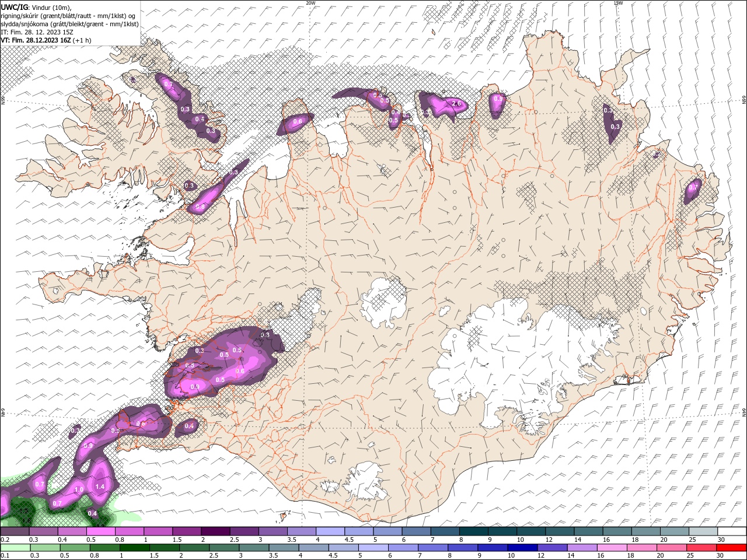This screenshot has width=747, height=560.
Task: Choose the lavender snow swatch for 4 to 4.5
Action: pyautogui.click(x=330, y=531)
